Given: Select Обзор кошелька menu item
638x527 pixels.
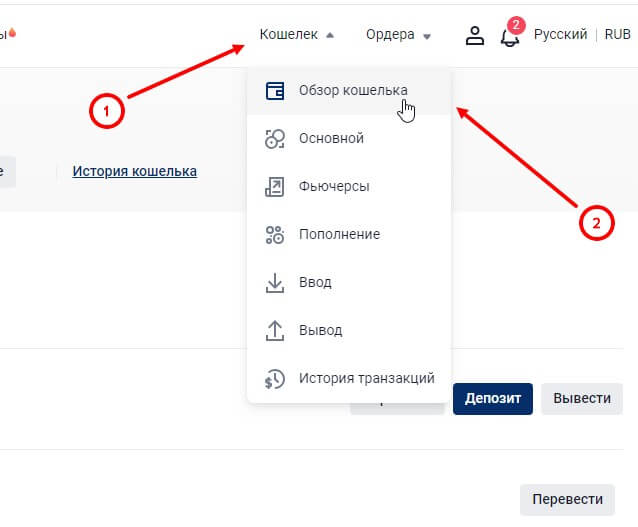Looking at the screenshot, I should click(353, 91).
